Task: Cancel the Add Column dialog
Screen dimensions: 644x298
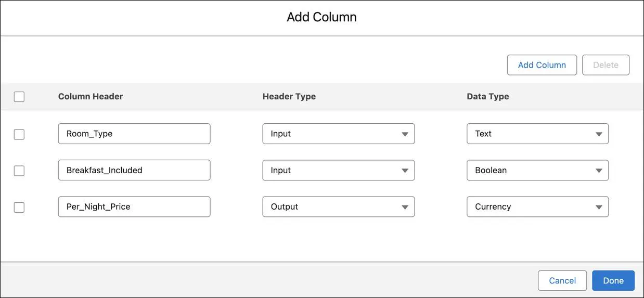Action: tap(562, 280)
